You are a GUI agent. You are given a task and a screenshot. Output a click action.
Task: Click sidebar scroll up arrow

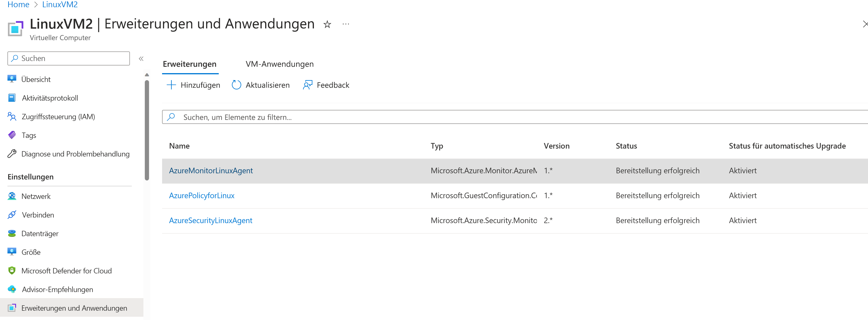tap(147, 75)
